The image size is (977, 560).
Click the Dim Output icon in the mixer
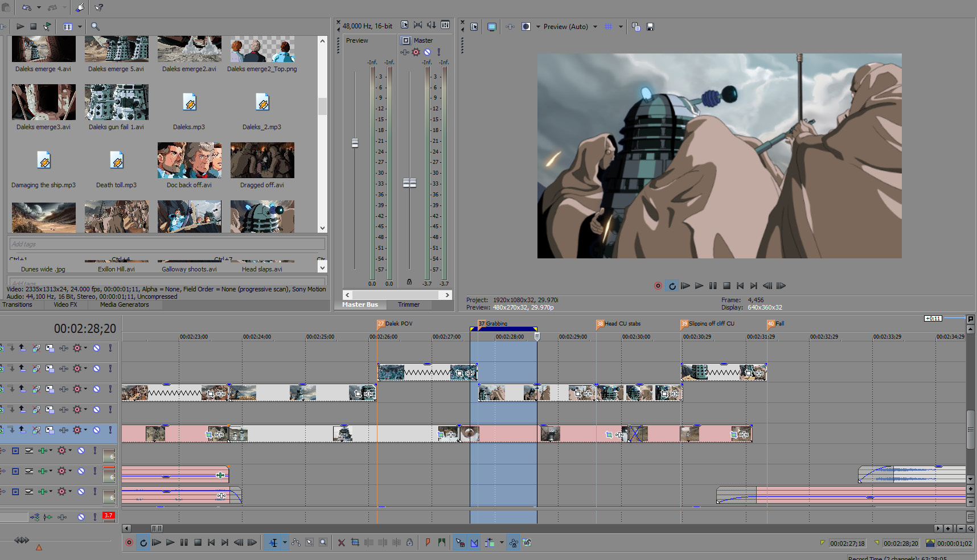(432, 25)
